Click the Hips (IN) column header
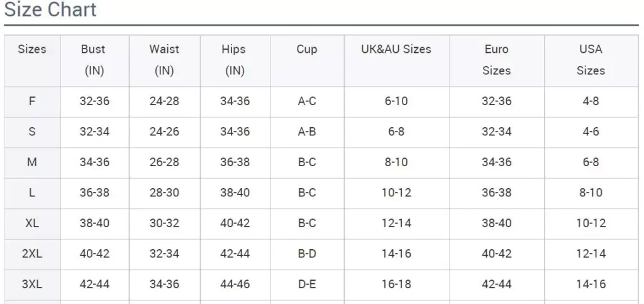 click(235, 60)
